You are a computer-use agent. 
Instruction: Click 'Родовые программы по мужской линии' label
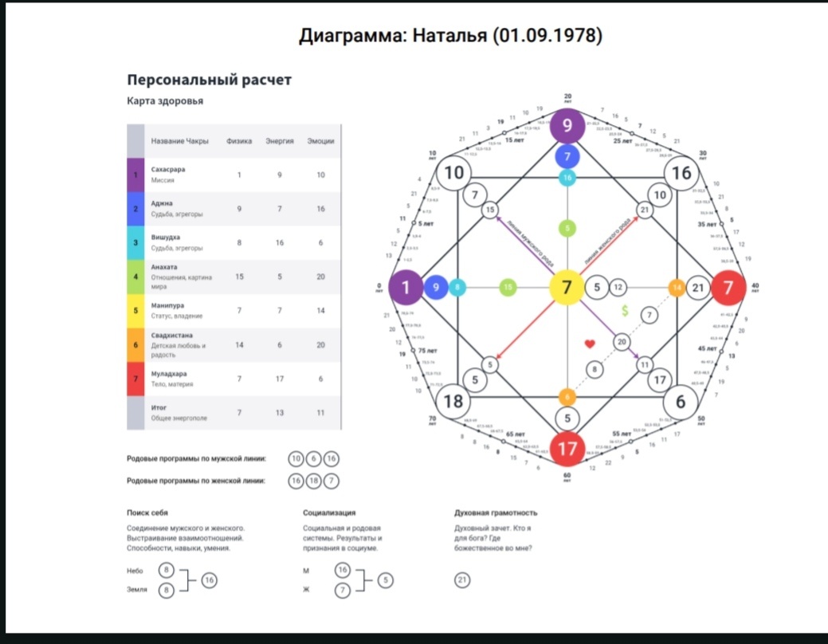(x=196, y=458)
